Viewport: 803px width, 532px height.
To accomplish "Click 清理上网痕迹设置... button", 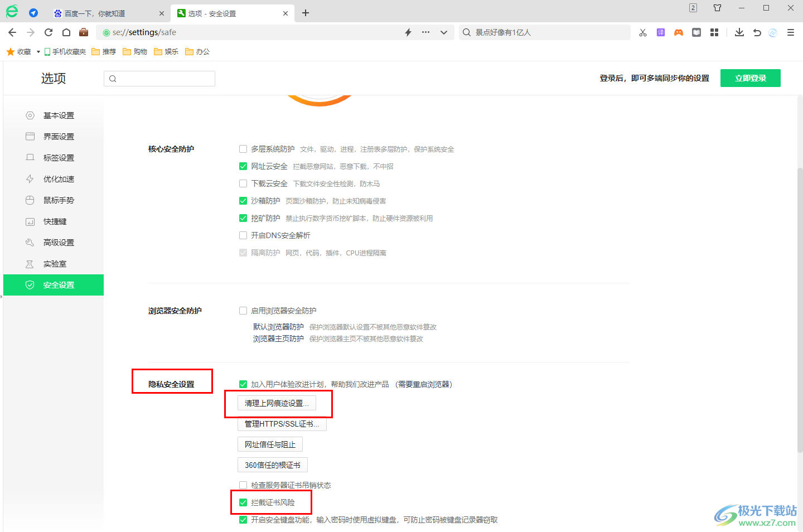I will click(x=277, y=403).
